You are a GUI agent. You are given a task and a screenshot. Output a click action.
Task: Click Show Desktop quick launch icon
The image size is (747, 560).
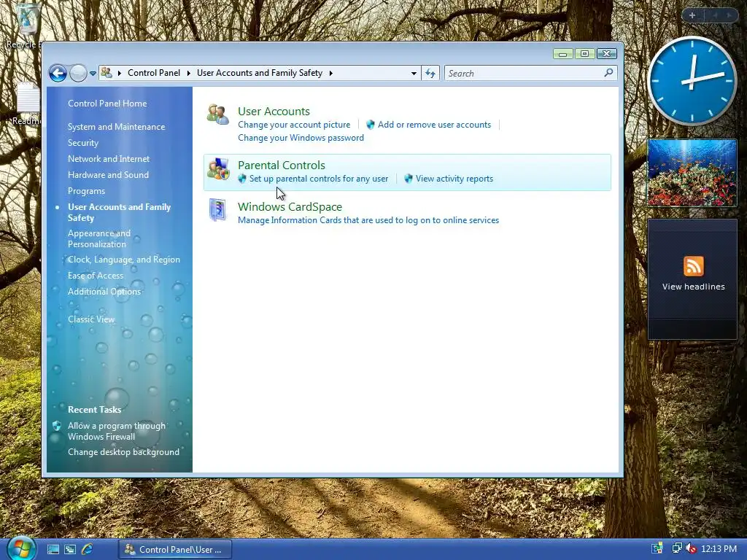click(53, 549)
